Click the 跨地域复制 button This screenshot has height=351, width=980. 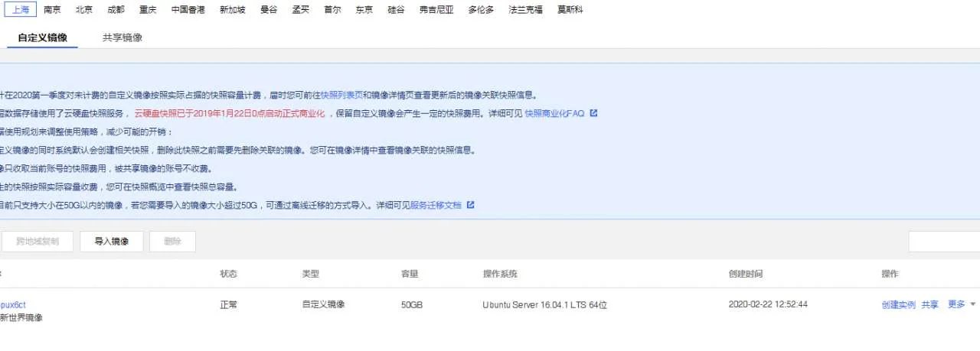pos(37,242)
